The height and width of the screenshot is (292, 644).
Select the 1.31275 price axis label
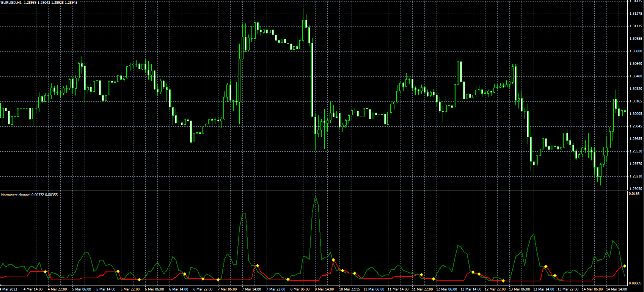pos(636,14)
